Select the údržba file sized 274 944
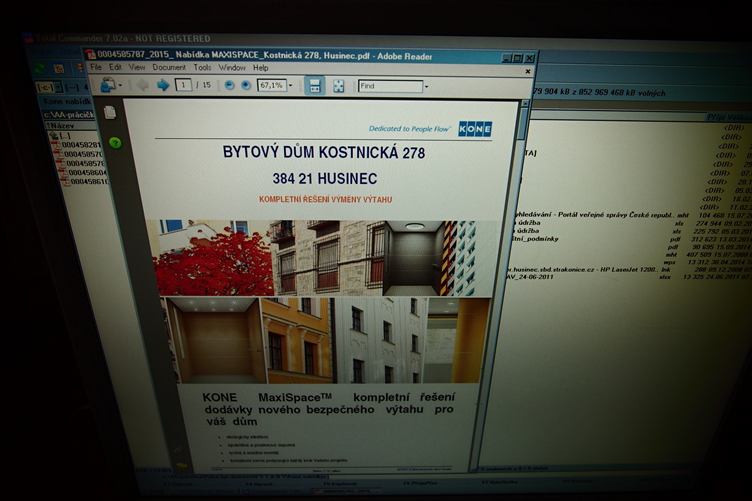This screenshot has height=501, width=752. (x=632, y=223)
